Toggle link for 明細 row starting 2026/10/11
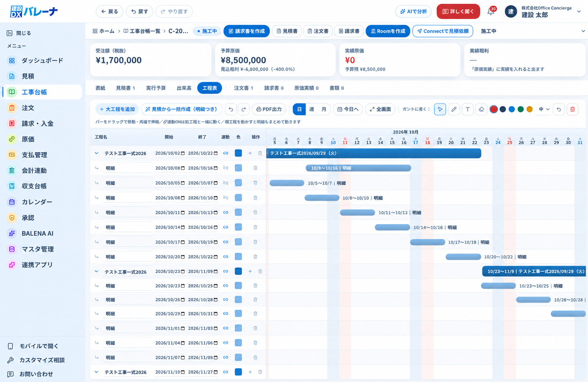 (x=225, y=212)
